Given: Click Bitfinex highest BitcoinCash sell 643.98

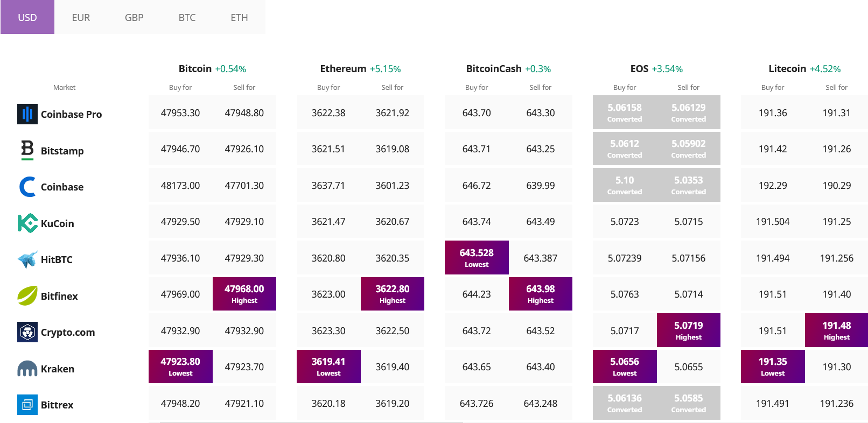Looking at the screenshot, I should 541,294.
